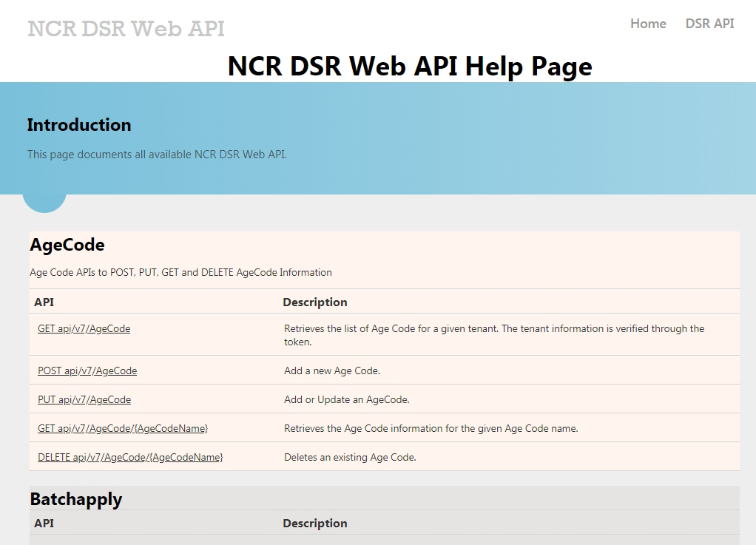Click the Description column header in AgeCode table
This screenshot has width=756, height=545.
315,302
